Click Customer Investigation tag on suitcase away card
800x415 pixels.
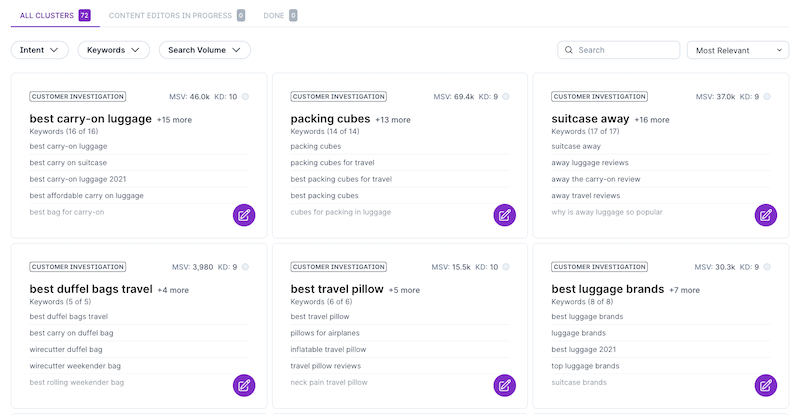click(599, 96)
